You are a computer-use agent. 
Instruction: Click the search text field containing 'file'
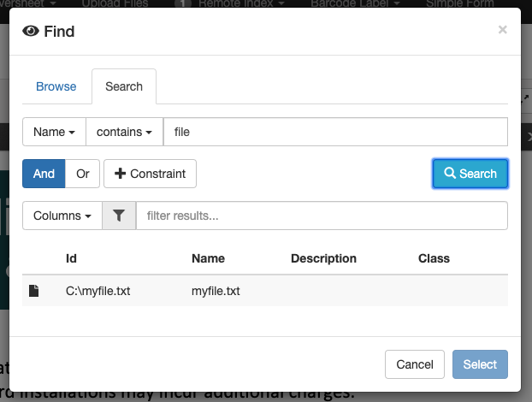pyautogui.click(x=335, y=132)
